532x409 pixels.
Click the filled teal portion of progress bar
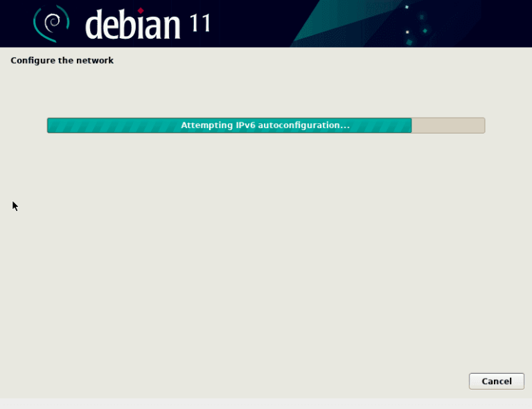click(x=111, y=125)
